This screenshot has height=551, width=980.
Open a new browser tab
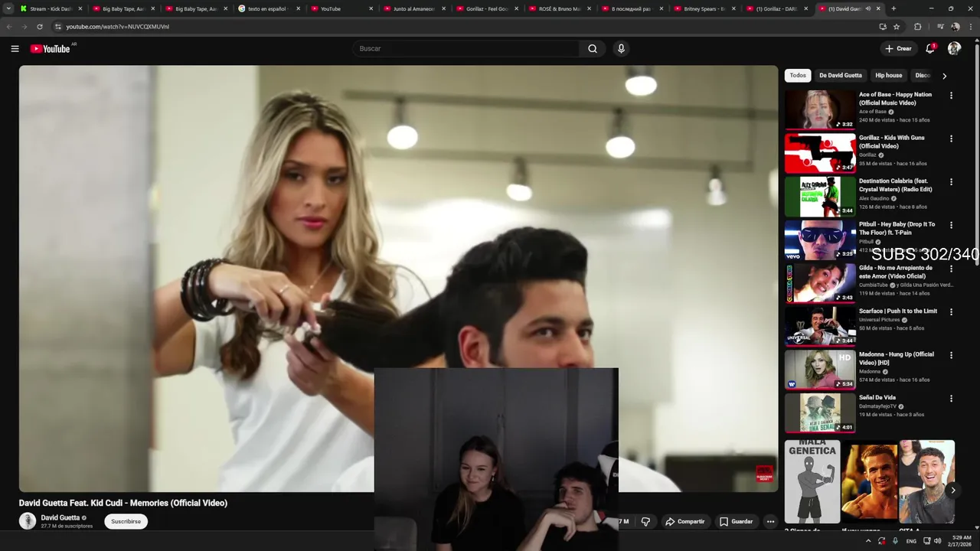893,8
